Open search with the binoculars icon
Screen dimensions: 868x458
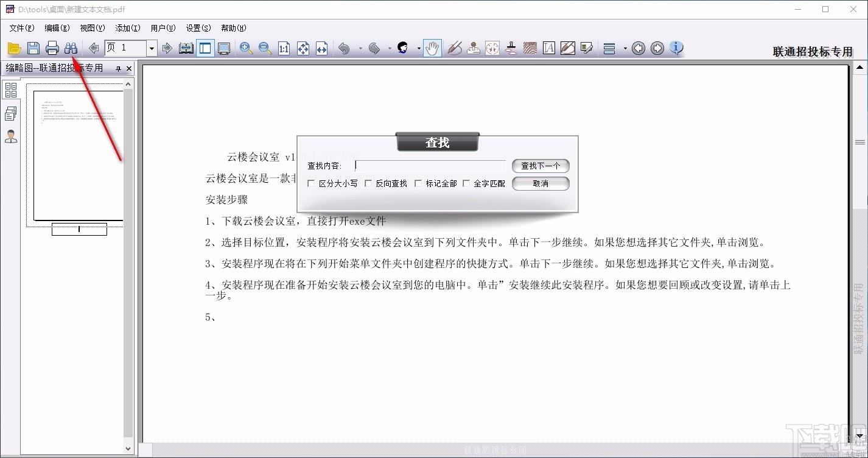(71, 48)
